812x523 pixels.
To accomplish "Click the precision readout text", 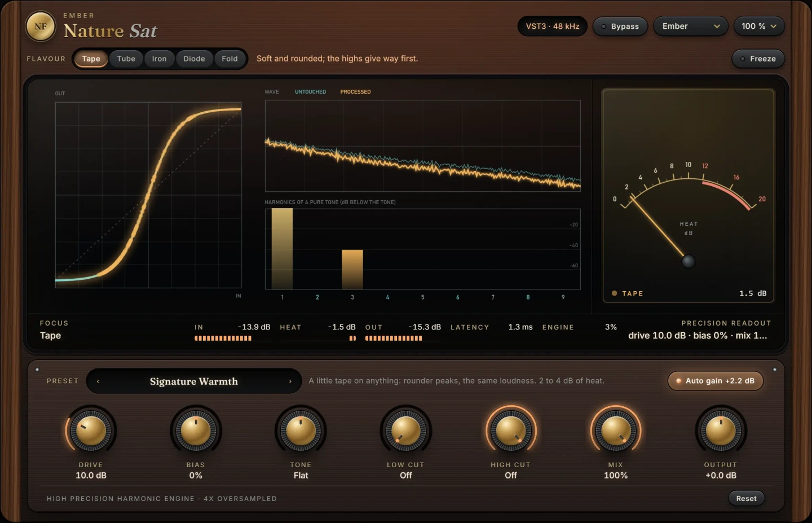I will click(x=698, y=336).
